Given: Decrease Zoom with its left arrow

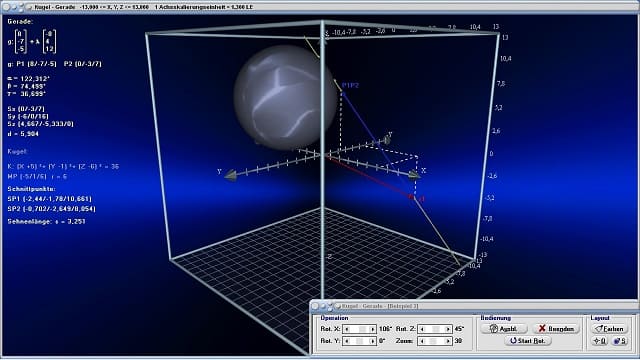Looking at the screenshot, I should click(x=422, y=341).
